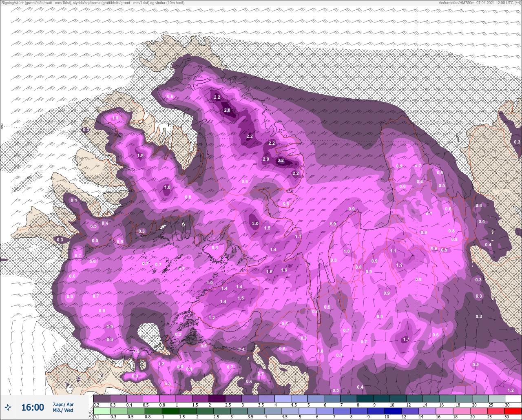Click the 0.1 label on the lower legend
The width and height of the screenshot is (522, 420).
pos(96,417)
